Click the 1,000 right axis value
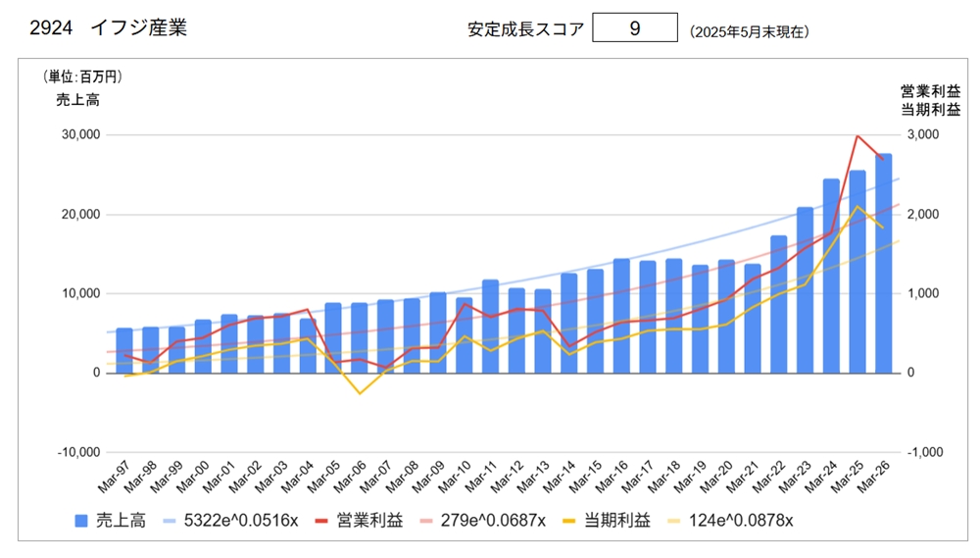Image resolution: width=980 pixels, height=558 pixels. [x=923, y=293]
